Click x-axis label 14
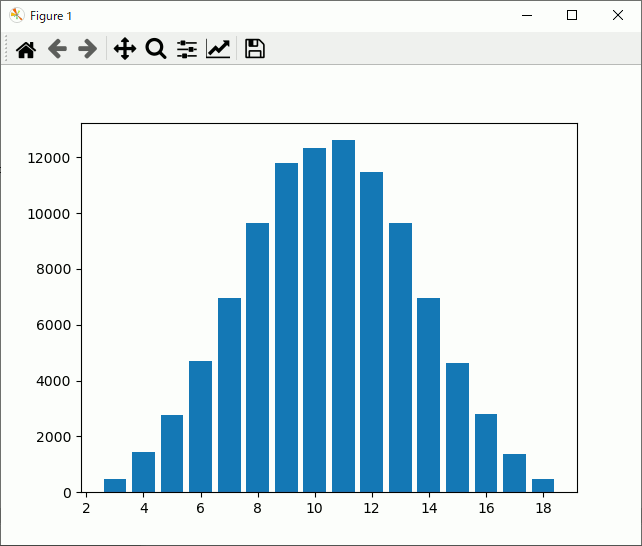 [x=429, y=508]
